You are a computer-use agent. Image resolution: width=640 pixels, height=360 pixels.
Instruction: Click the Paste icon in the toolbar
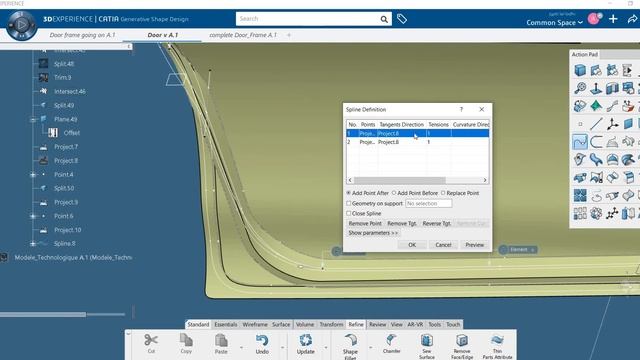(x=221, y=343)
